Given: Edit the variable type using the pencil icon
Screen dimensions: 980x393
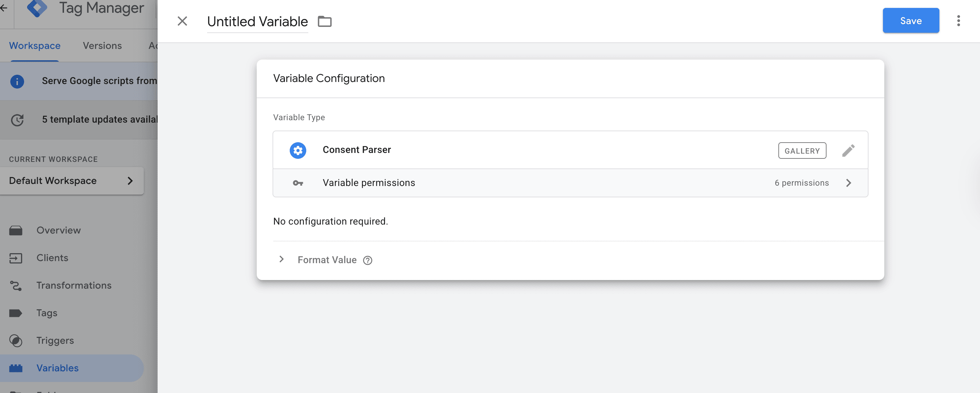Looking at the screenshot, I should (x=849, y=150).
